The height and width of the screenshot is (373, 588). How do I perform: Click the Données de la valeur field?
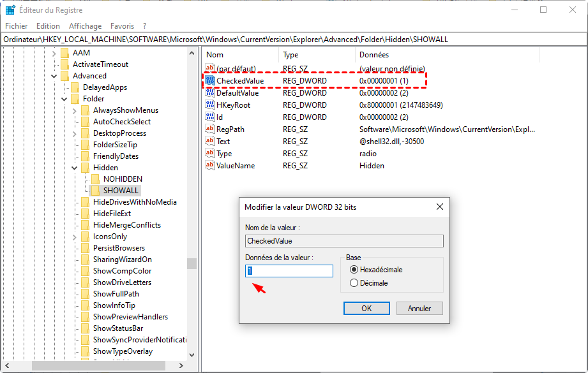tap(289, 271)
